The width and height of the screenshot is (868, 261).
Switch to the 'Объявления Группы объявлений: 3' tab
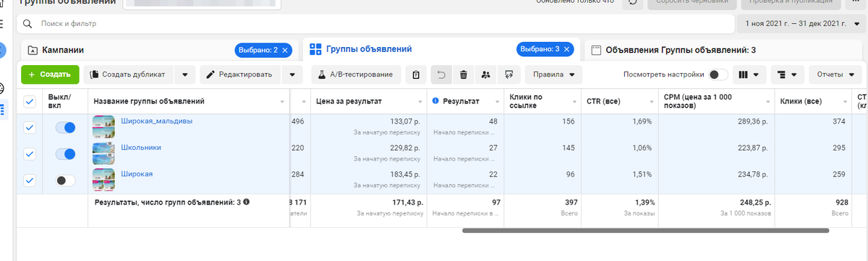723,50
